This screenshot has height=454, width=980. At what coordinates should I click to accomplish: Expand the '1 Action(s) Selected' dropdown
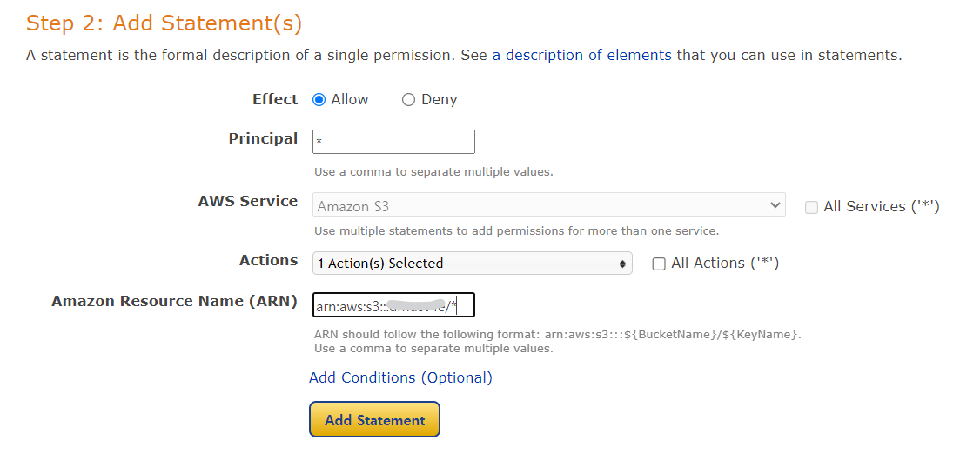(472, 264)
